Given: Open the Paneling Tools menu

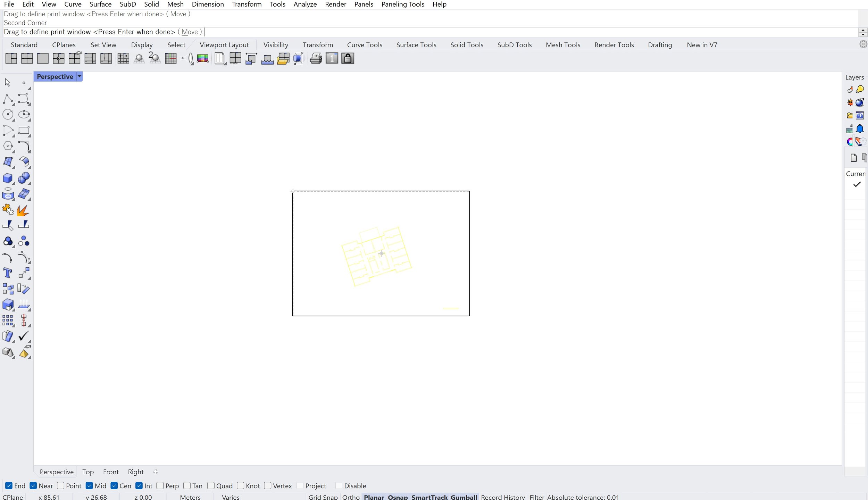Looking at the screenshot, I should [403, 4].
